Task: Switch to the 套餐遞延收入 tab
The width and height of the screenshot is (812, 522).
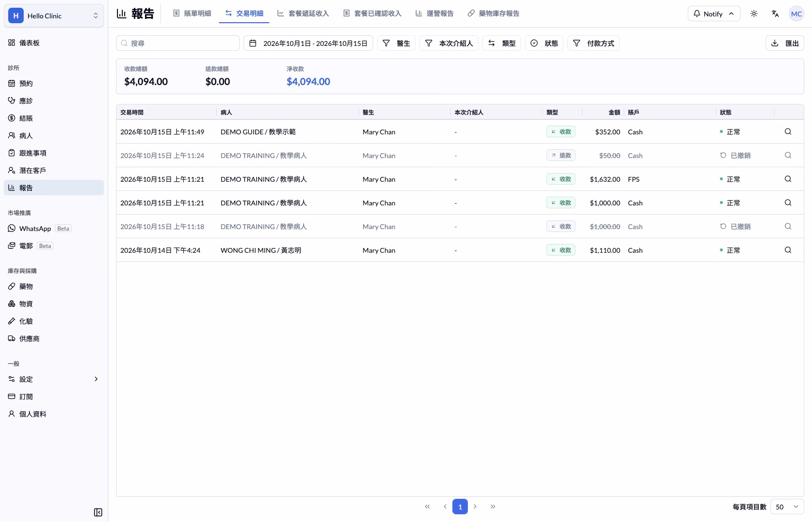Action: click(x=303, y=14)
